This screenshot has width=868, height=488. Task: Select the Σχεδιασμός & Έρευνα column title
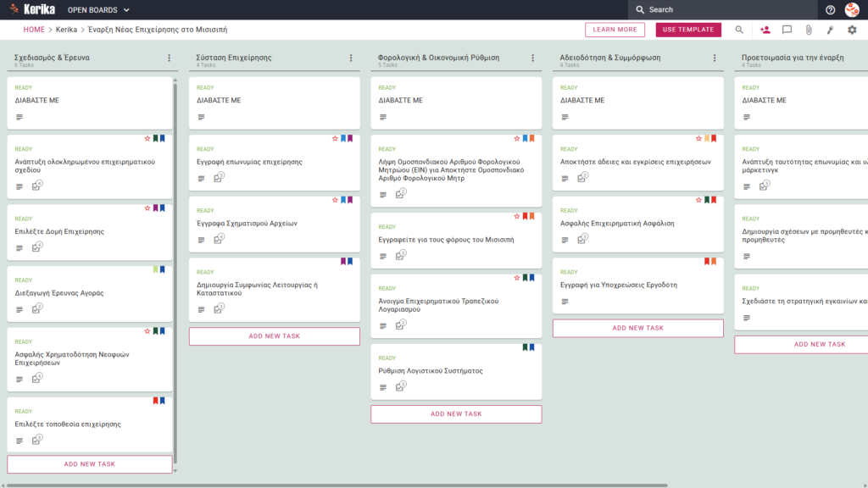pos(52,58)
